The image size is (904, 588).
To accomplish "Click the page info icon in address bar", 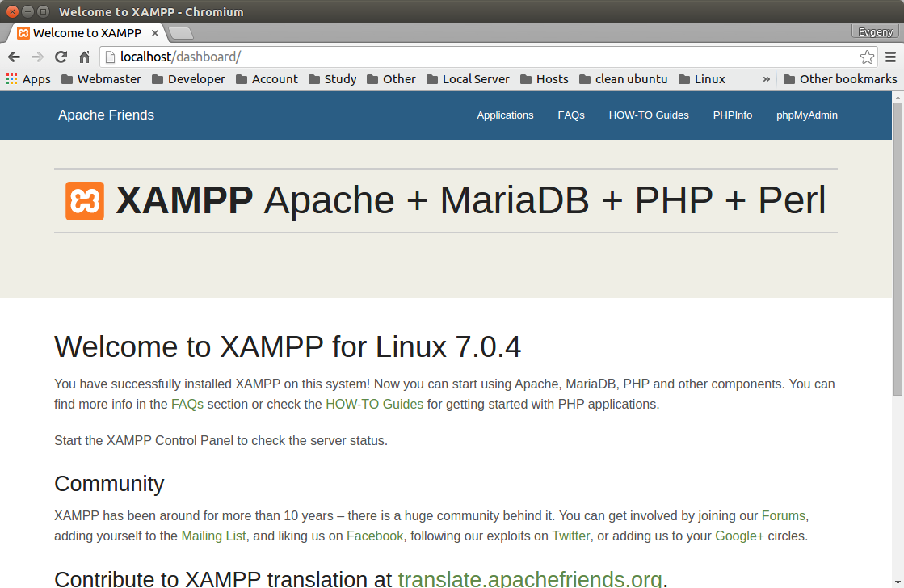I will pos(110,57).
